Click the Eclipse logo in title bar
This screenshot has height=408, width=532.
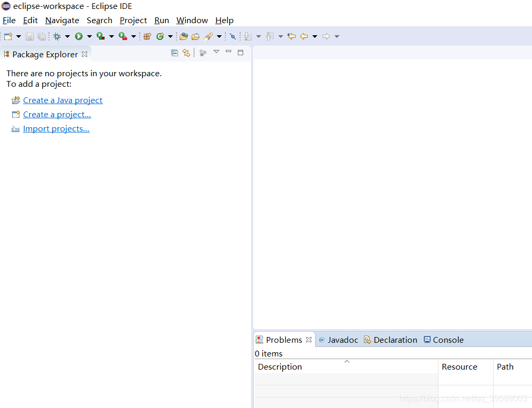6,6
